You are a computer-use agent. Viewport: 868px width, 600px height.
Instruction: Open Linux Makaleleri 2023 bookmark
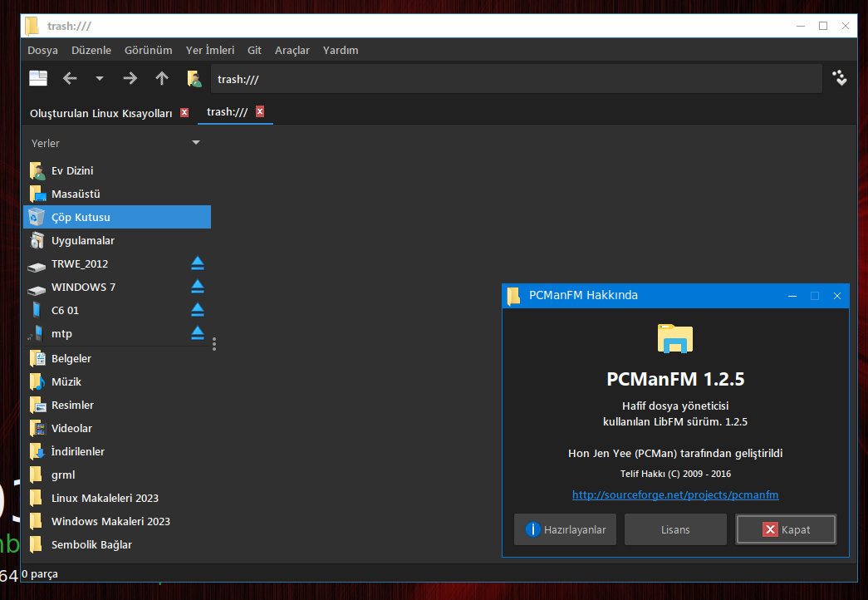(117, 498)
